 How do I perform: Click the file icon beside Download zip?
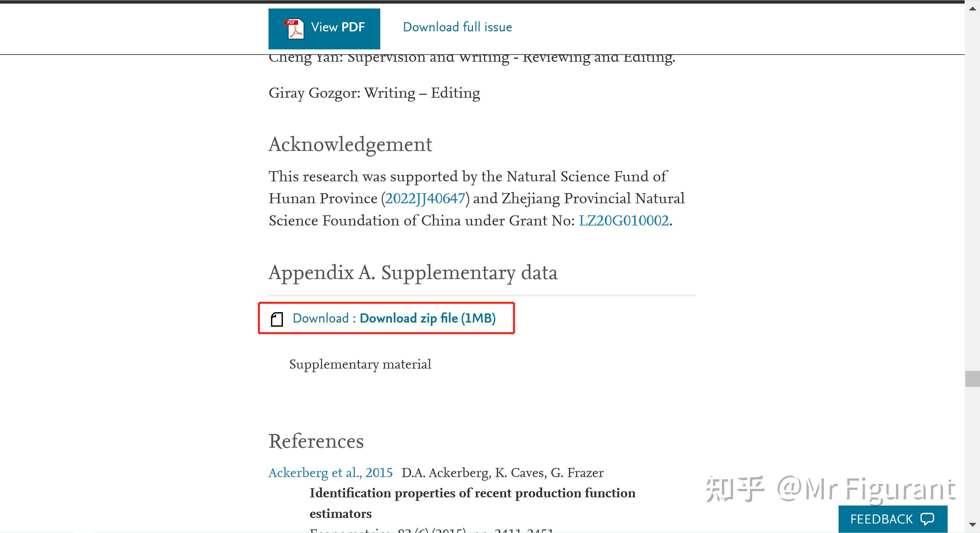277,319
